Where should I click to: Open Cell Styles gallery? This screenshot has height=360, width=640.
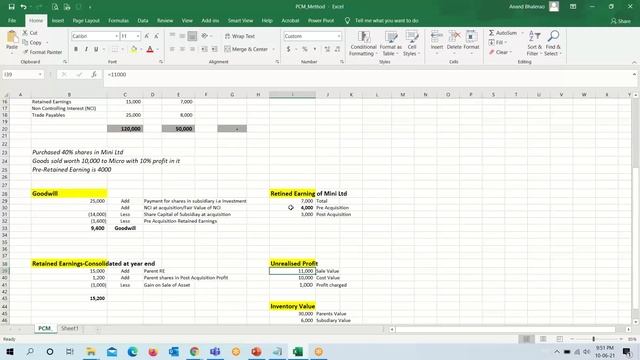point(411,43)
